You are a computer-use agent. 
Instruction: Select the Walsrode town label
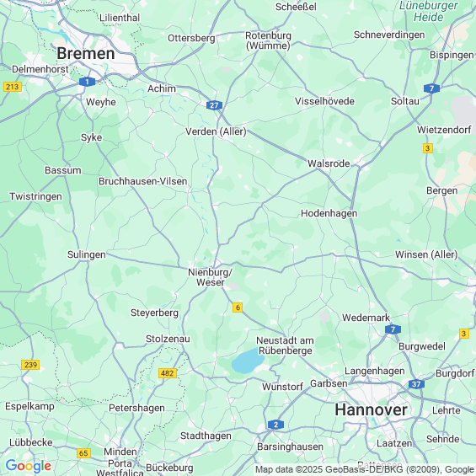click(x=329, y=163)
